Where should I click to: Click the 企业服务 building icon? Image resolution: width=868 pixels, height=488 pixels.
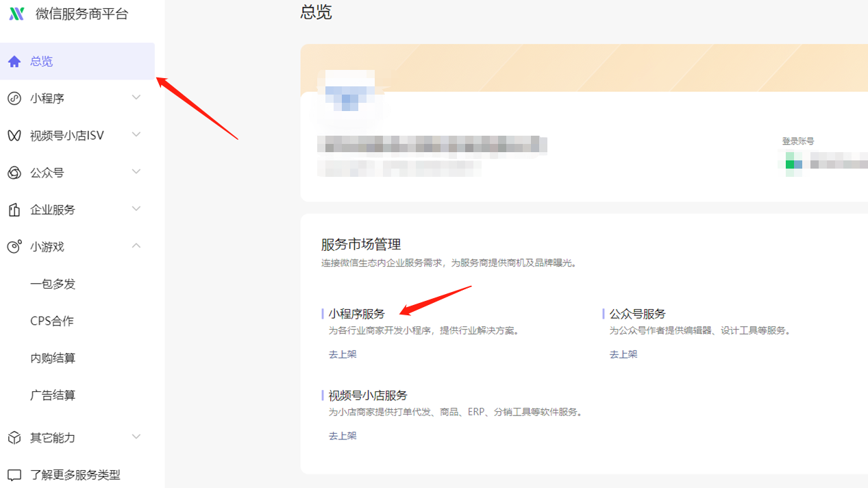(x=14, y=210)
